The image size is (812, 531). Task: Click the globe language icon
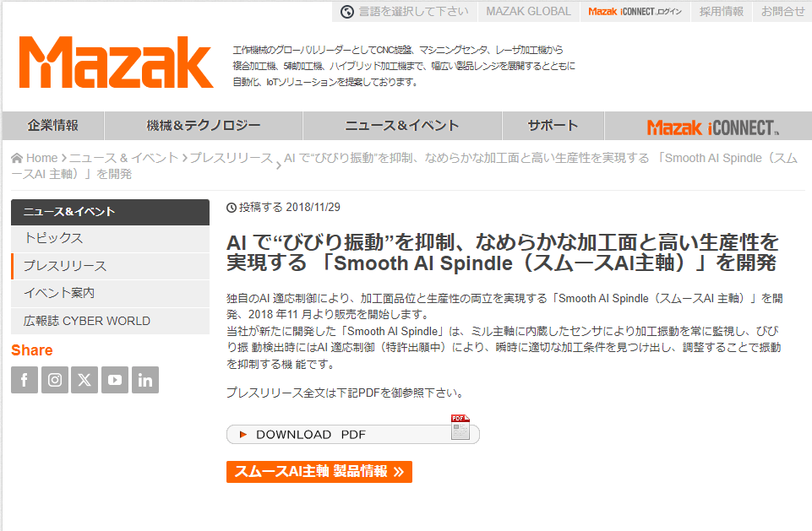tap(347, 11)
